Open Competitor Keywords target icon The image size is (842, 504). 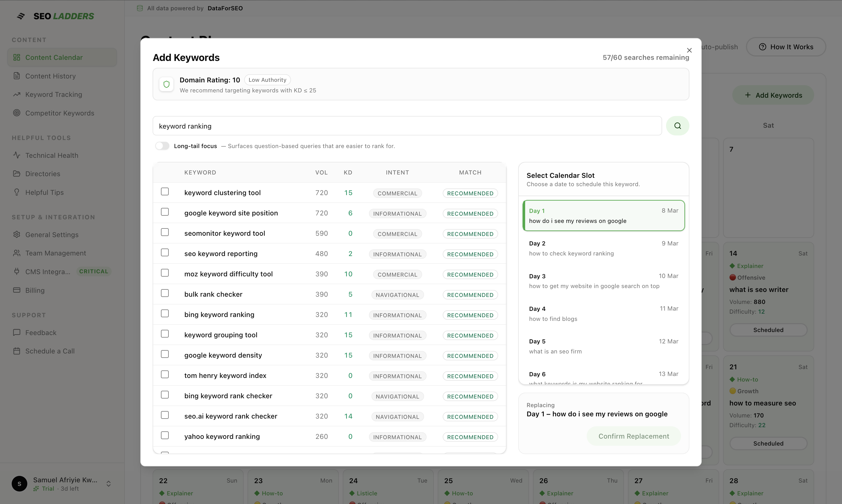click(x=17, y=113)
